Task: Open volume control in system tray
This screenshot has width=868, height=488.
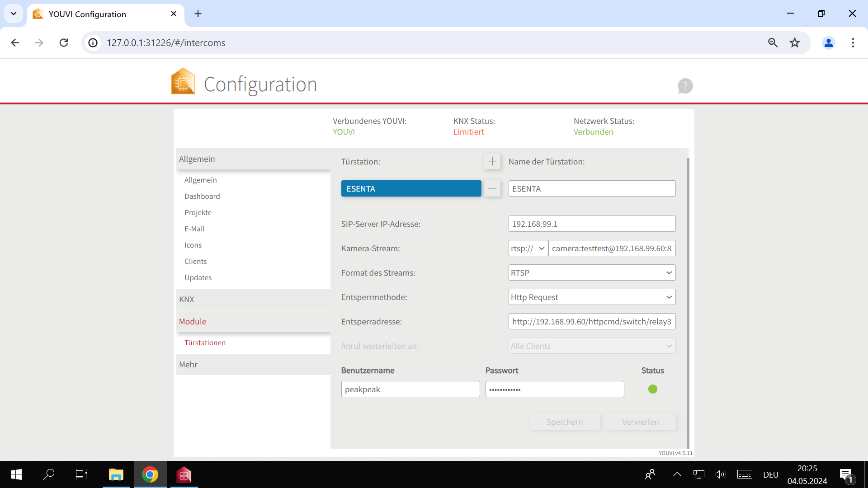Action: coord(720,474)
